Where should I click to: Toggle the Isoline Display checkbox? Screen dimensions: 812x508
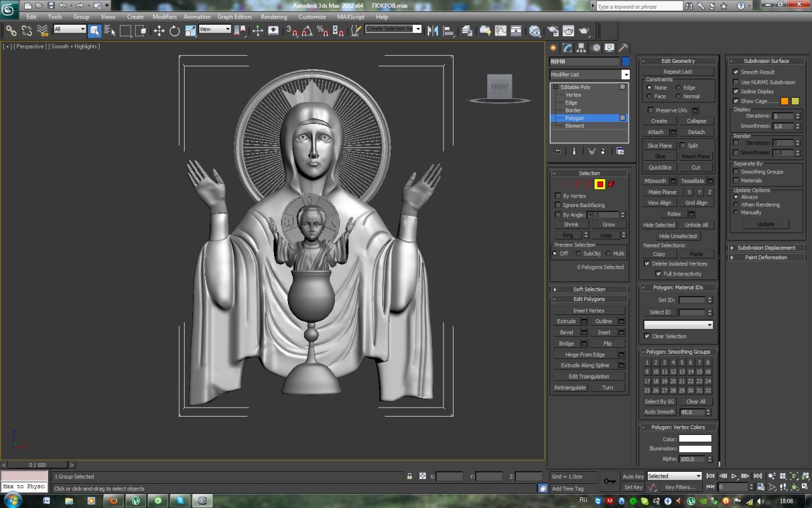(736, 91)
